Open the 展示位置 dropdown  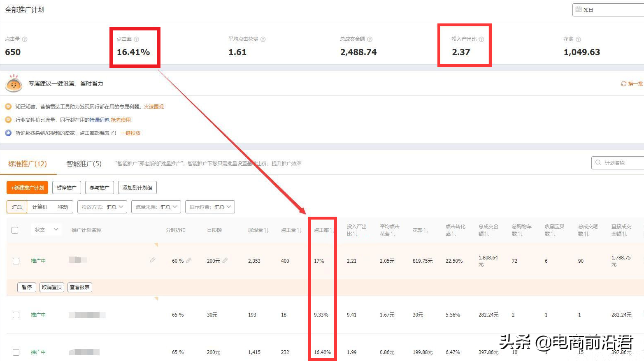(210, 207)
